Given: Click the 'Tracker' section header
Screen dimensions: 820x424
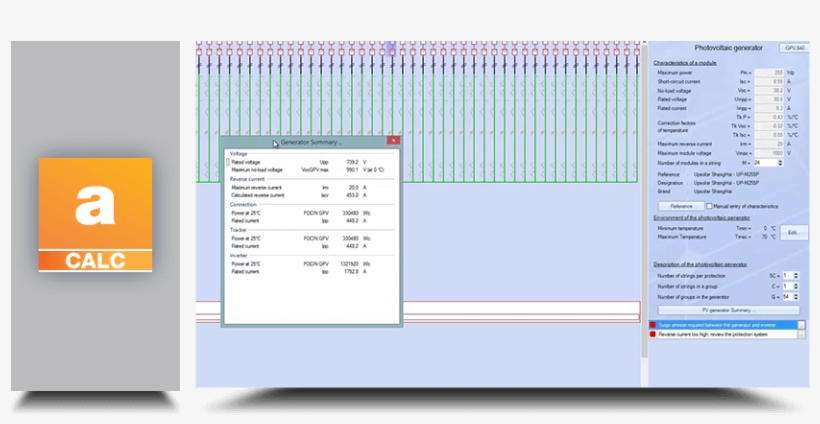Looking at the screenshot, I should tap(238, 230).
